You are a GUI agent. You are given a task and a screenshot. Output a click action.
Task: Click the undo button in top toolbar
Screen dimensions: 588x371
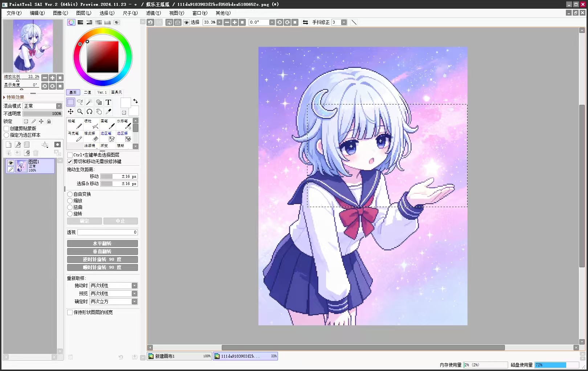[x=150, y=22]
